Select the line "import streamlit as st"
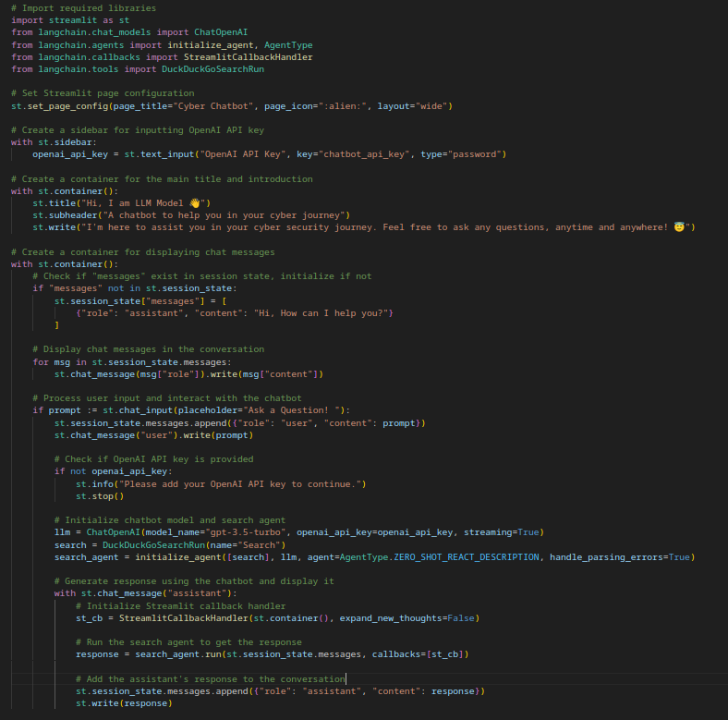This screenshot has height=720, width=728. pos(70,20)
